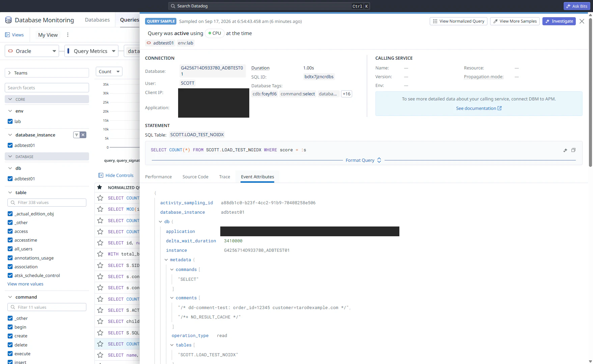Open the Oracle database type dropdown
This screenshot has width=593, height=364.
32,51
